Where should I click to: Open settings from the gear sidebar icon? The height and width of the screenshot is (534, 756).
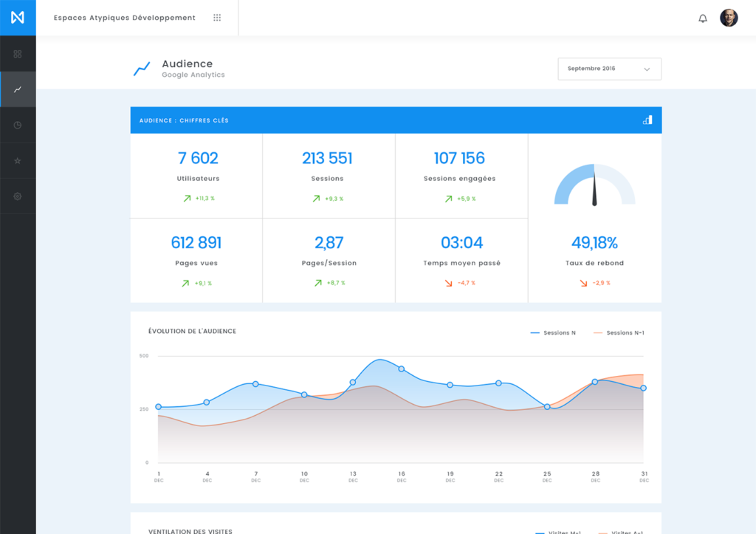18,196
